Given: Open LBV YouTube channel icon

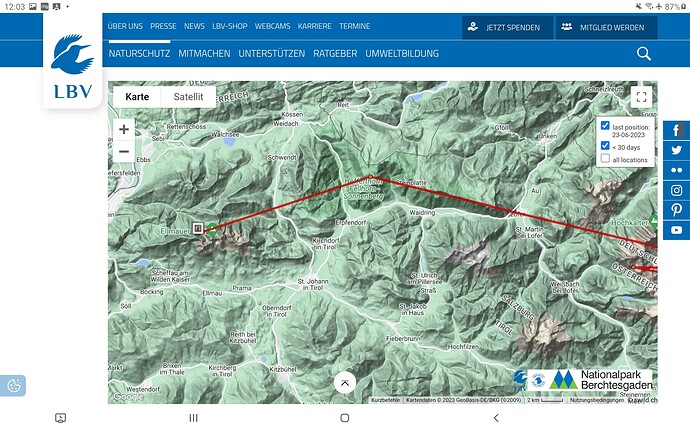Looking at the screenshot, I should click(x=676, y=230).
